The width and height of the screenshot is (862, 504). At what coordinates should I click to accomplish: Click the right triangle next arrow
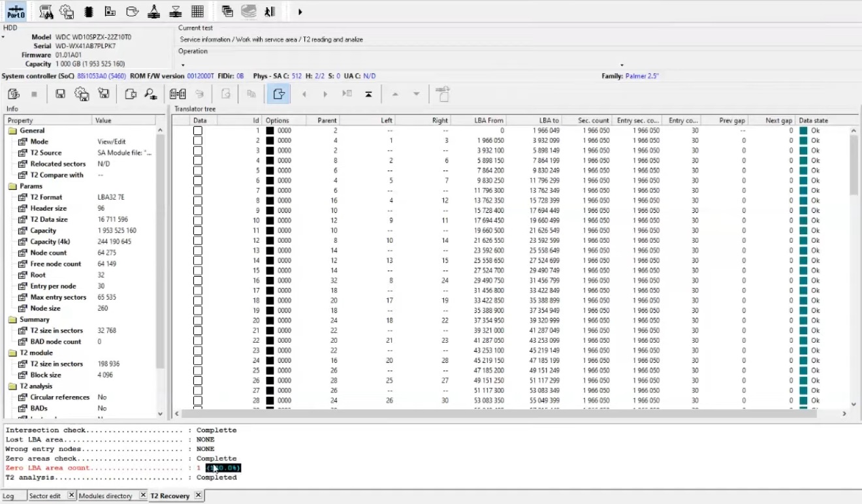325,95
